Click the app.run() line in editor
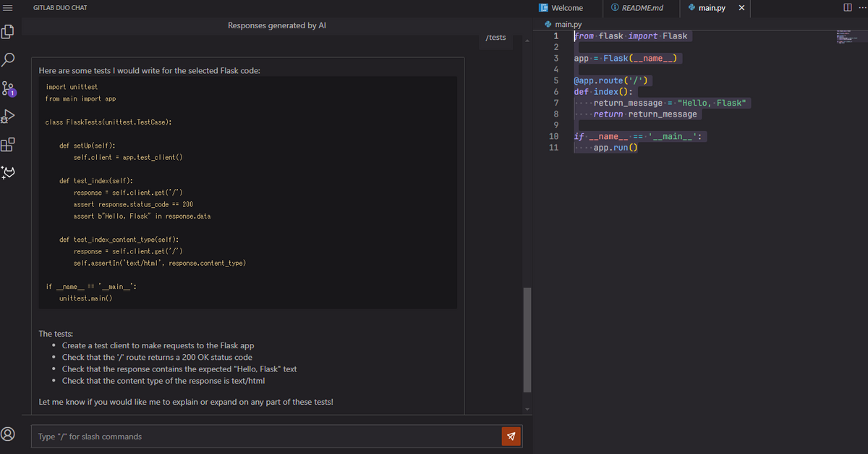The image size is (868, 454). pos(616,147)
